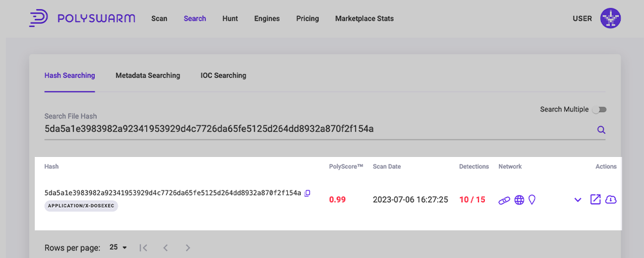Open the Search menu item
This screenshot has width=644, height=258.
(194, 19)
